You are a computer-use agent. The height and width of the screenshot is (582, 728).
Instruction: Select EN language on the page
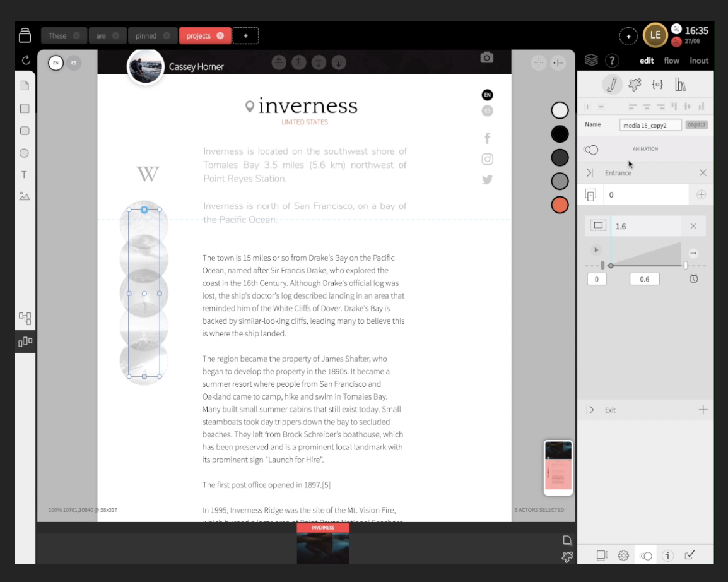tap(487, 95)
